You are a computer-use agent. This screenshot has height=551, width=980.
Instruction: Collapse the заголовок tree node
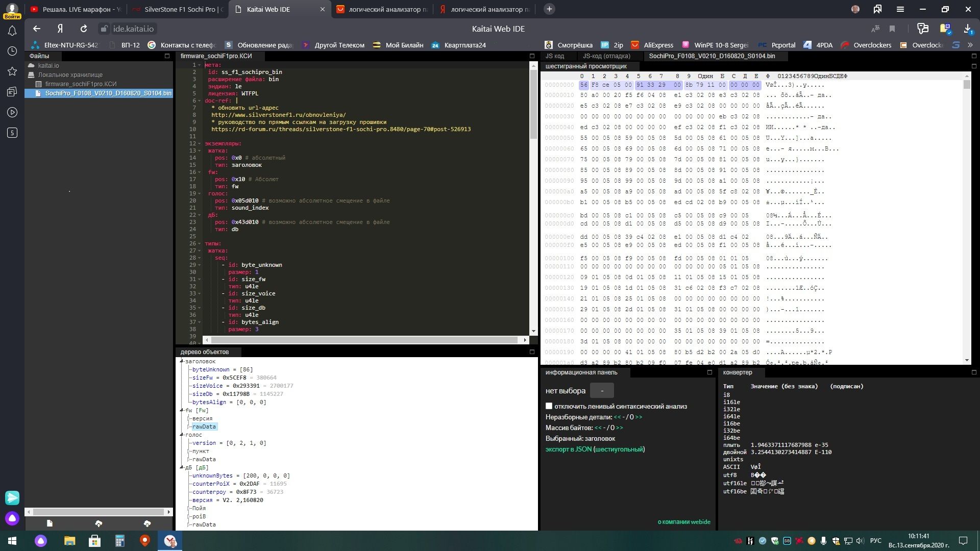182,361
